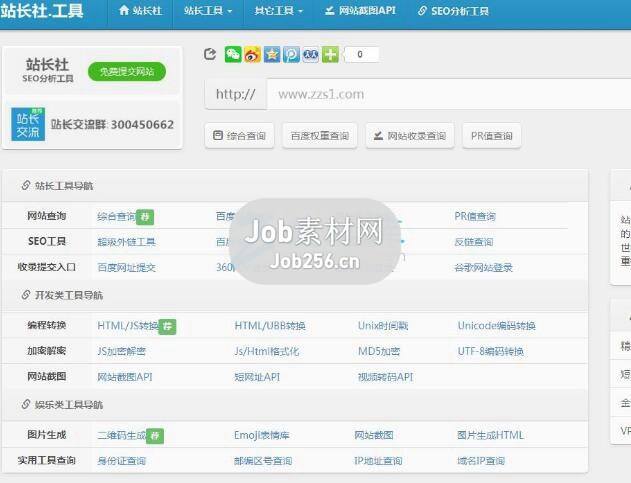The width and height of the screenshot is (631, 483).
Task: Click the 站长交流群 300450662 text
Action: coord(112,125)
